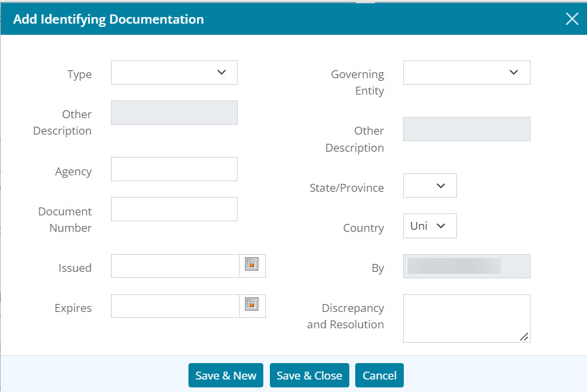Focus the Document Number field
This screenshot has height=392, width=587.
point(174,208)
